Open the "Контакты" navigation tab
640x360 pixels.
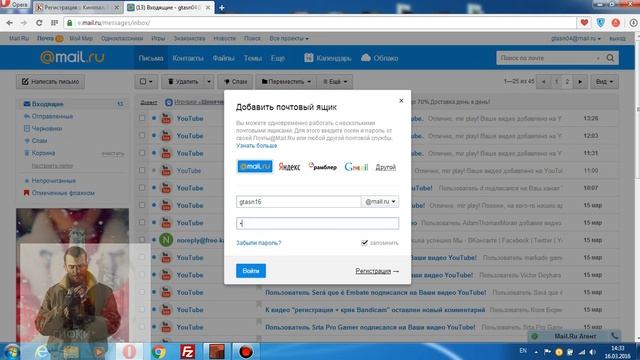[x=188, y=58]
